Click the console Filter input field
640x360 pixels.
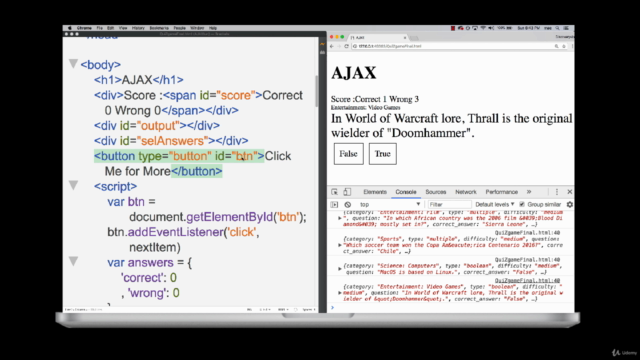pos(449,204)
